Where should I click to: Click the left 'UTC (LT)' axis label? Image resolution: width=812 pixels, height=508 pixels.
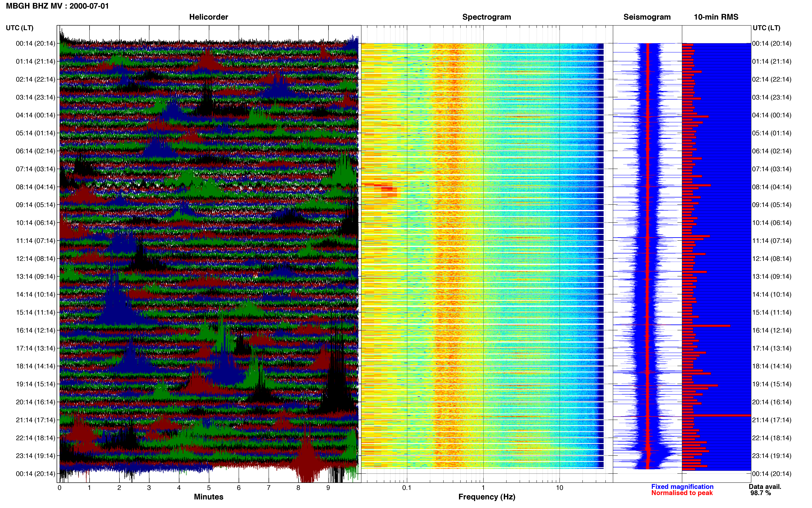[19, 28]
